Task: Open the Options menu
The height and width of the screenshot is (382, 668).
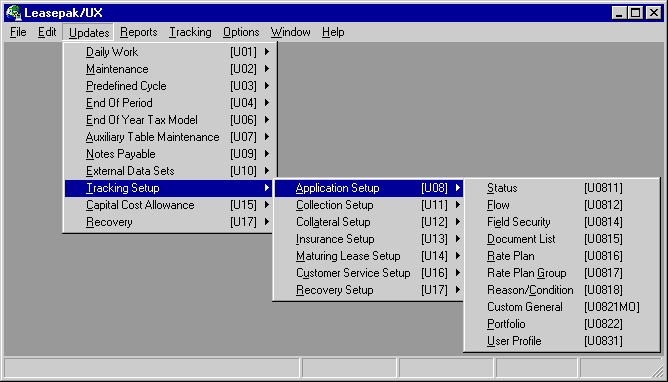Action: pyautogui.click(x=241, y=32)
